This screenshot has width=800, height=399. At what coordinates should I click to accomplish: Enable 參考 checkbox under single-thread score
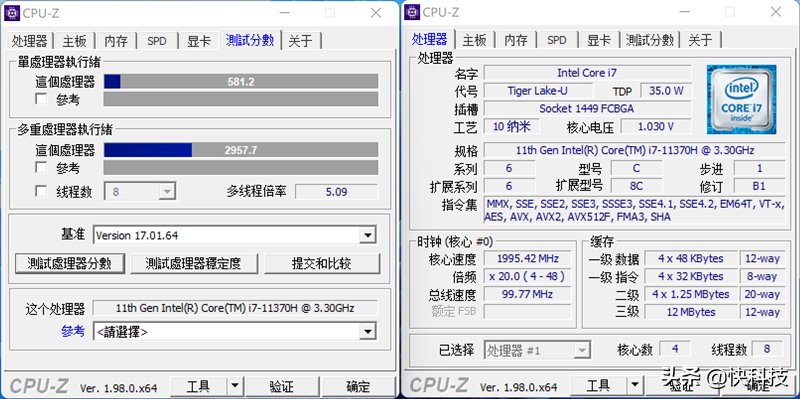[x=41, y=99]
